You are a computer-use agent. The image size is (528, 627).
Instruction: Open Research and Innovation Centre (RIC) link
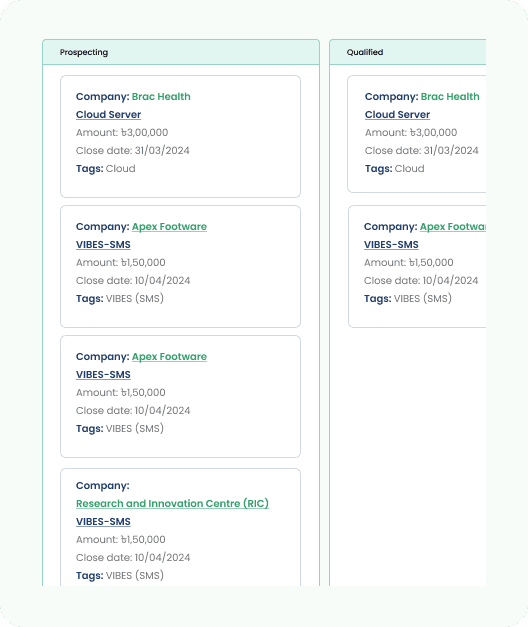(172, 503)
